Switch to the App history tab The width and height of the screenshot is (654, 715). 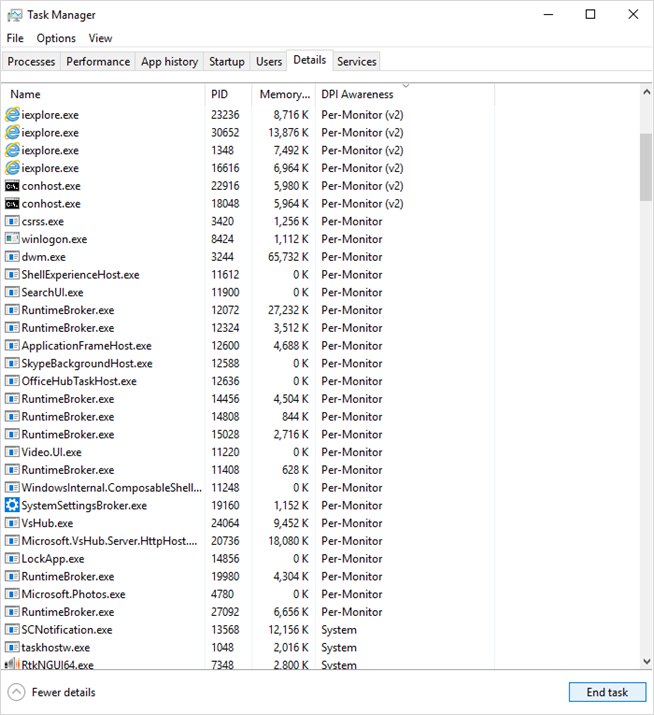pos(169,62)
